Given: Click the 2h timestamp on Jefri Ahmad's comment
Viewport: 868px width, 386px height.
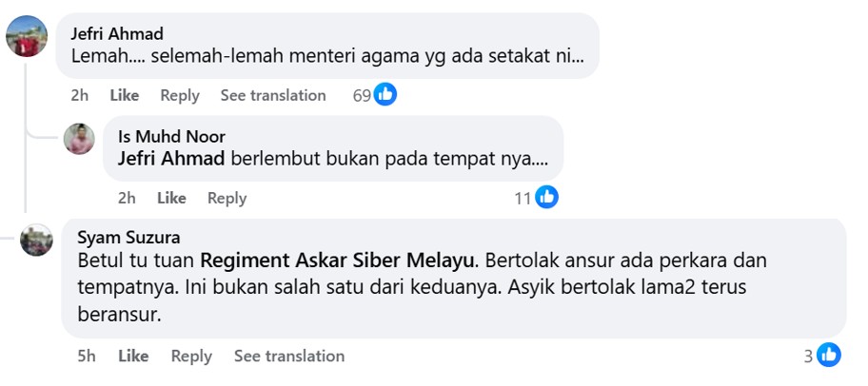Looking at the screenshot, I should pos(80,95).
